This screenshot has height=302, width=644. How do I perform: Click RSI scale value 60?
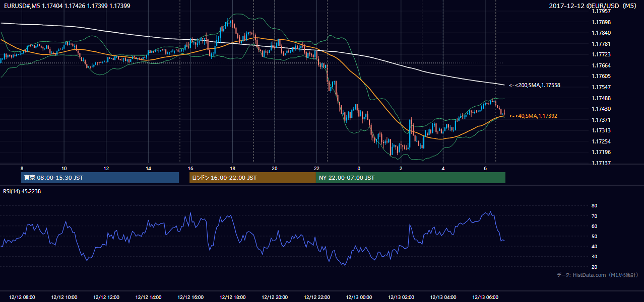[595, 226]
